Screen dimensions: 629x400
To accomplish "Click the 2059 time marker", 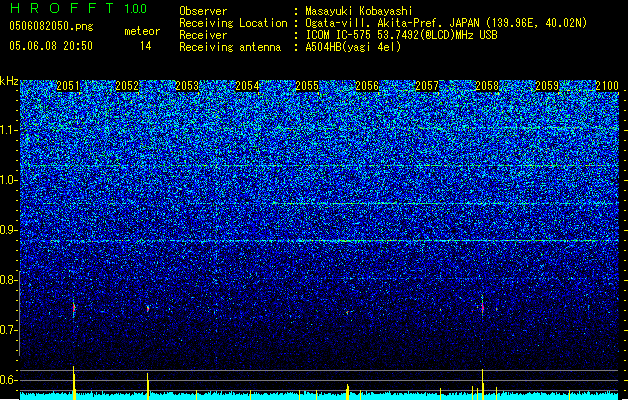I will (547, 86).
